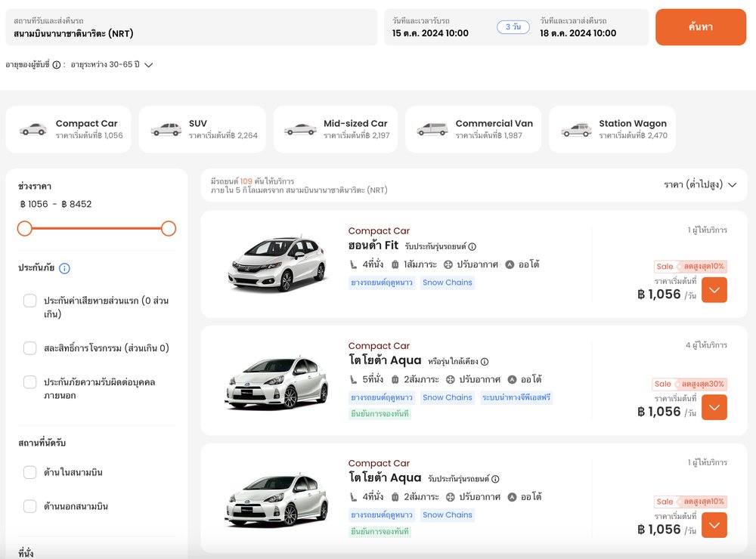Select the Mid-sized Car category tab
The image size is (756, 559).
pyautogui.click(x=336, y=129)
